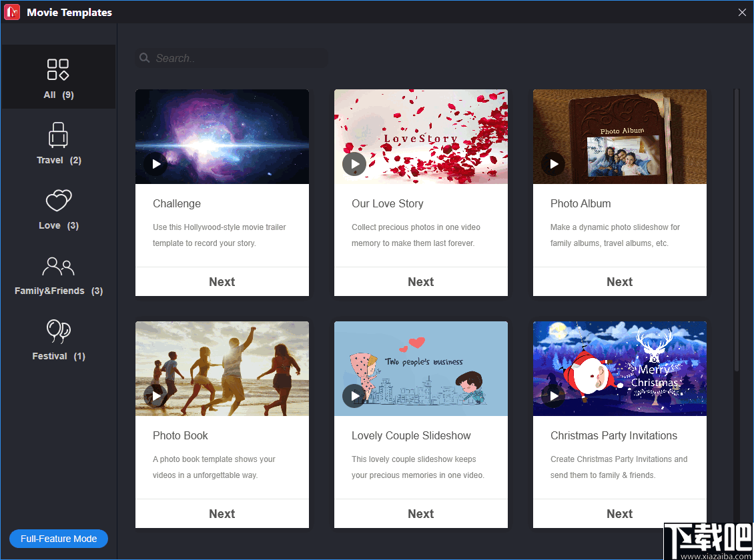Play the Christmas Party Invitations preview
This screenshot has height=560, width=754.
point(553,395)
